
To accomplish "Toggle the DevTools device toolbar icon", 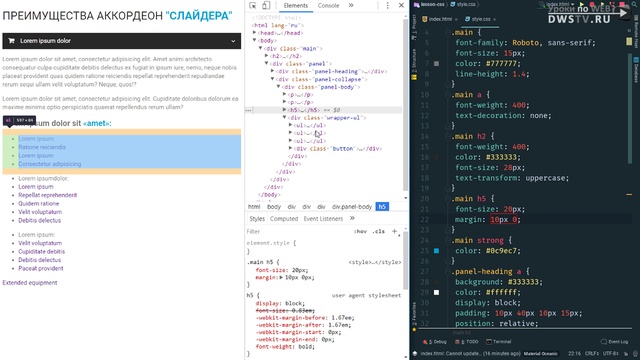I will (266, 5).
